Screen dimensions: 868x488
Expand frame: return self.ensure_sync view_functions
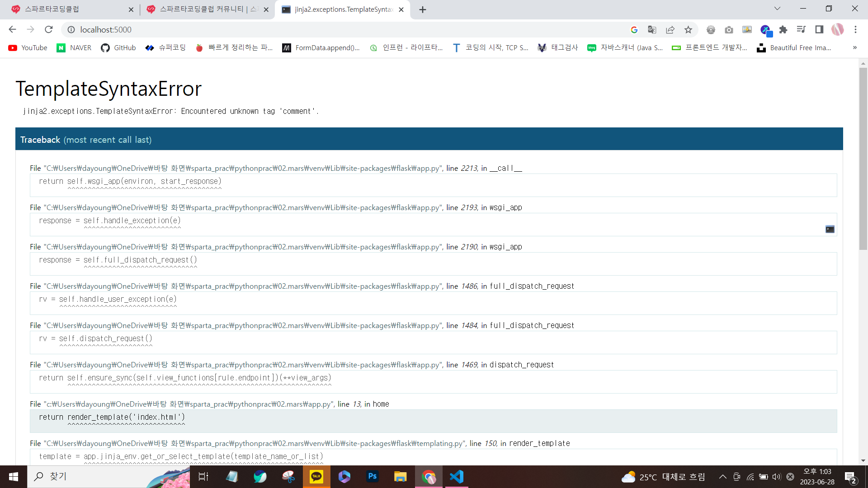click(x=433, y=382)
